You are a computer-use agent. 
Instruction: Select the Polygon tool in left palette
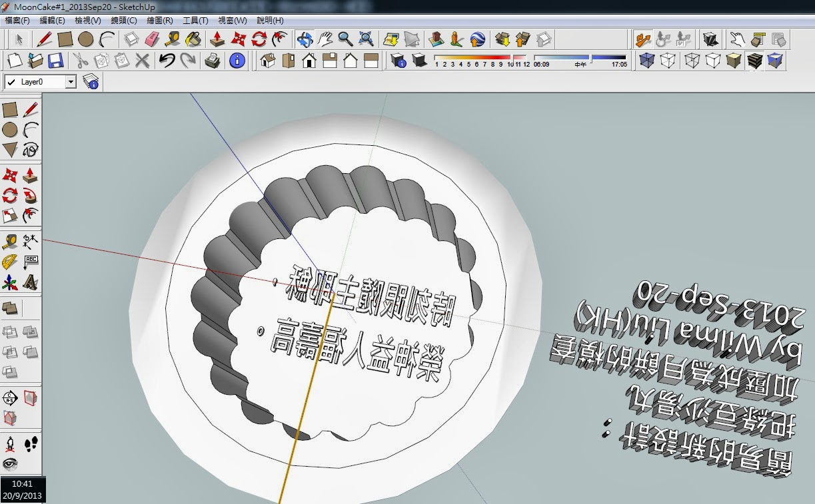tap(10, 148)
